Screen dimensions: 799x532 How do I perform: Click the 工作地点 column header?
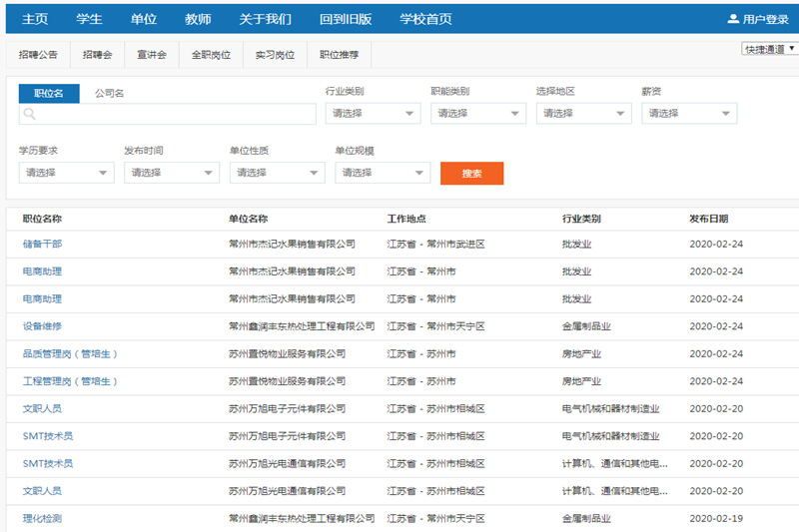406,219
